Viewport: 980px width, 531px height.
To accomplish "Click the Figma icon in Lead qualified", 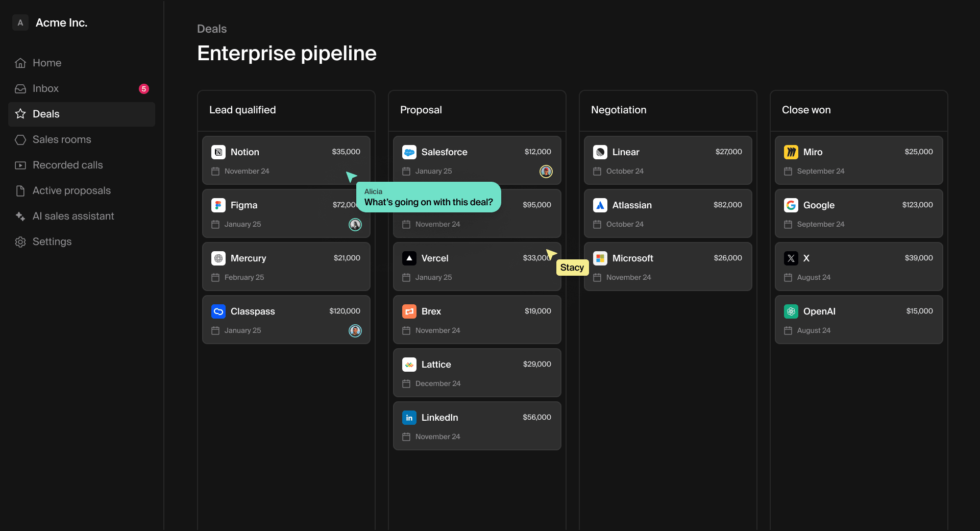I will coord(218,205).
